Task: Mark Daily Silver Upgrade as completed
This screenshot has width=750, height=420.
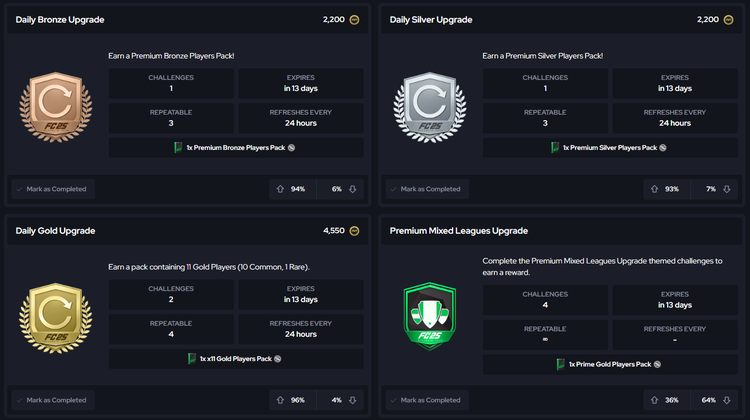Action: pos(425,188)
